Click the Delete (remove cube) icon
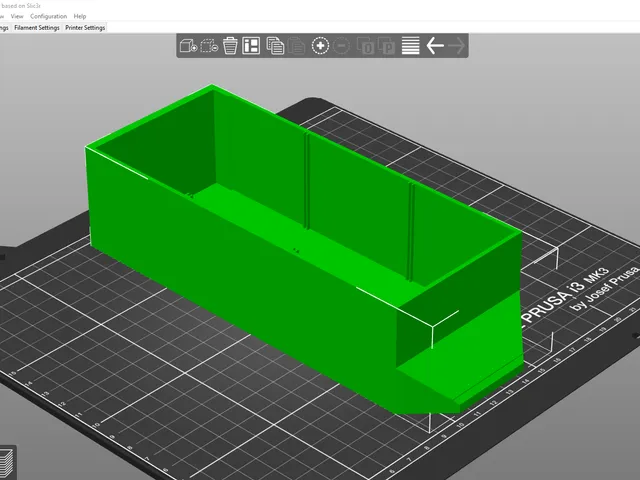This screenshot has height=480, width=640. pyautogui.click(x=209, y=46)
